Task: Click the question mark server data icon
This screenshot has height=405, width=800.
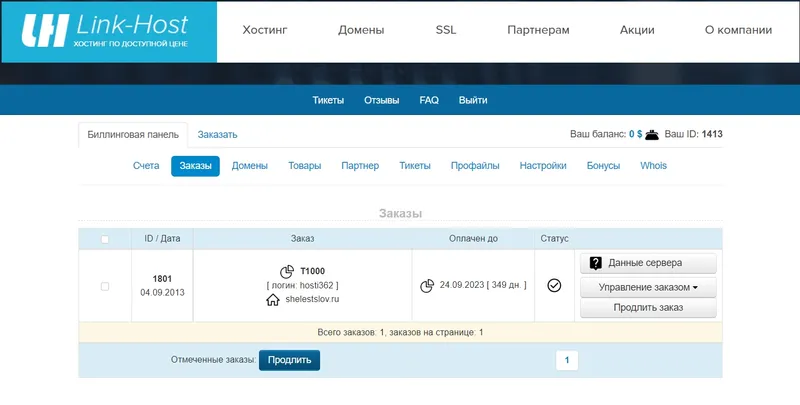Action: tap(595, 263)
